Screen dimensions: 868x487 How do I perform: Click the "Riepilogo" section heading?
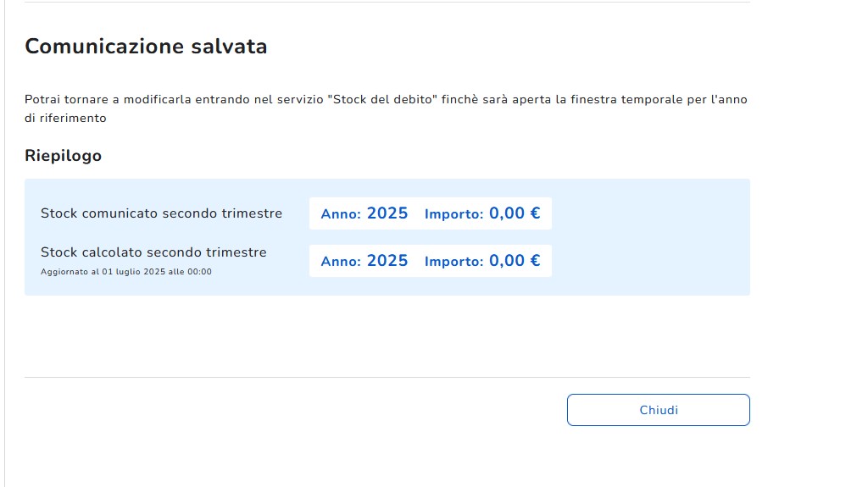[63, 156]
